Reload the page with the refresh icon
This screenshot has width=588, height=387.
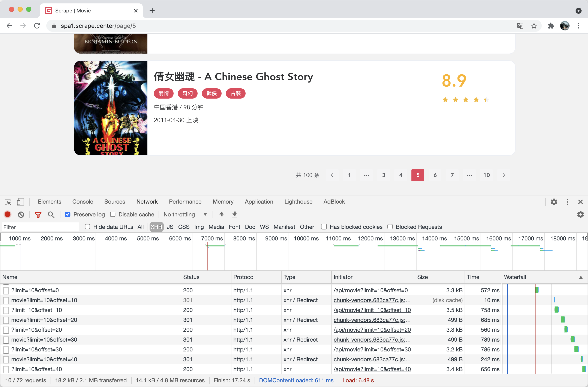(x=37, y=26)
